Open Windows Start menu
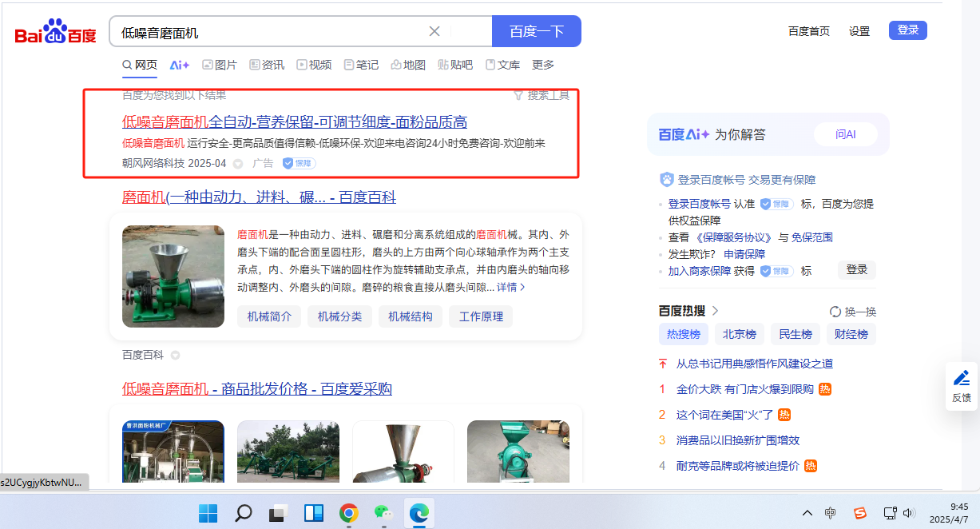This screenshot has height=529, width=980. pyautogui.click(x=208, y=512)
